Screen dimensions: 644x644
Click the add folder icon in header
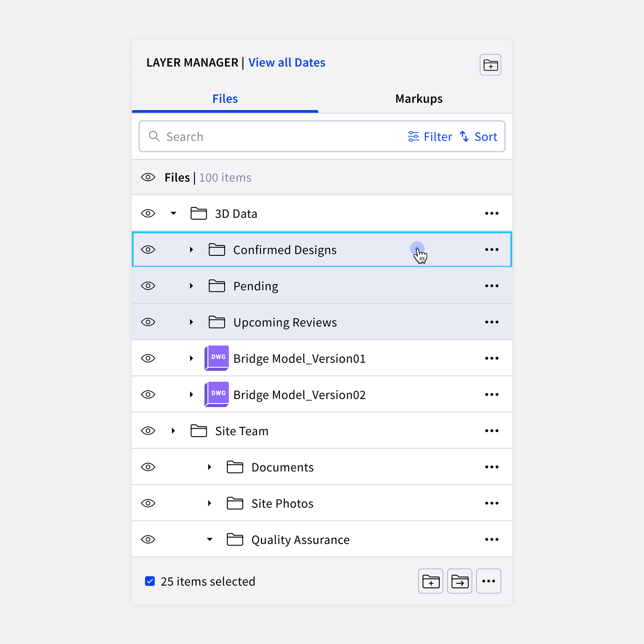tap(490, 65)
